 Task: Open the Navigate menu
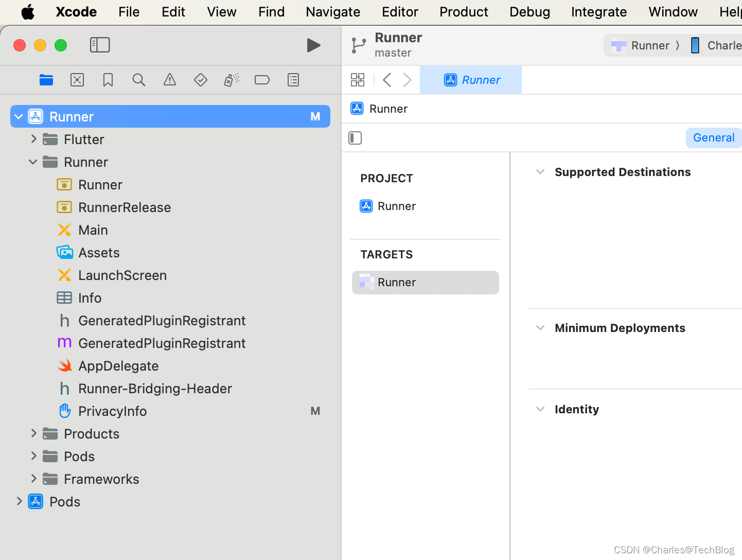click(333, 11)
